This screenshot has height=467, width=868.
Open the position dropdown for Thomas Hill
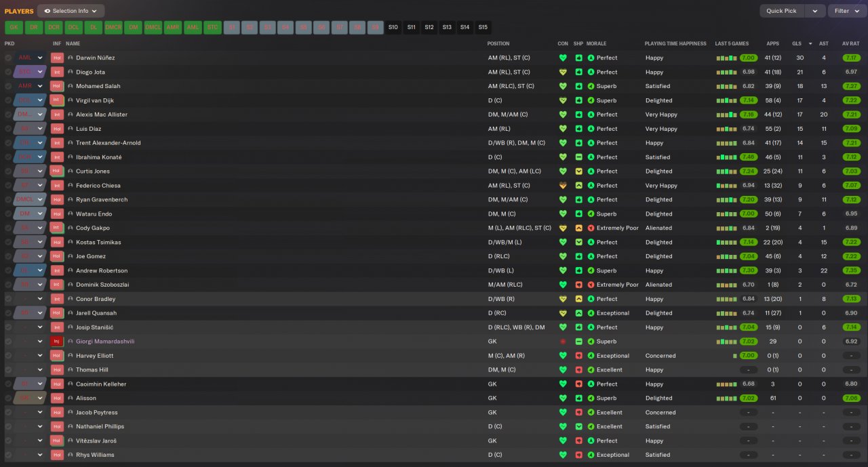[x=30, y=370]
